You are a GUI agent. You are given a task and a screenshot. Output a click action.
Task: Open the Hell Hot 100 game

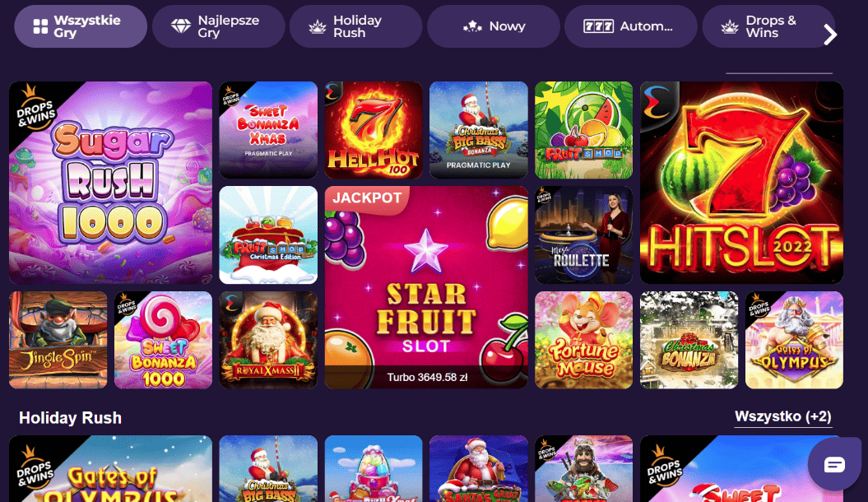374,130
